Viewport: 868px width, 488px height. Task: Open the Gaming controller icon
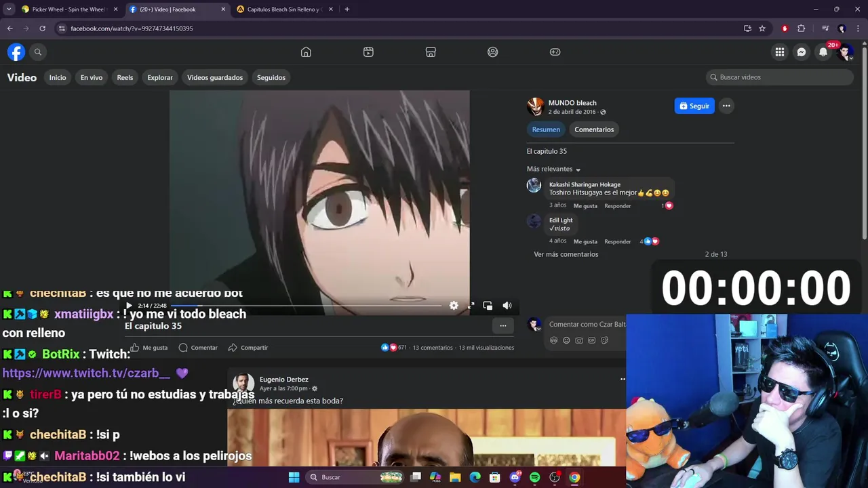(555, 52)
